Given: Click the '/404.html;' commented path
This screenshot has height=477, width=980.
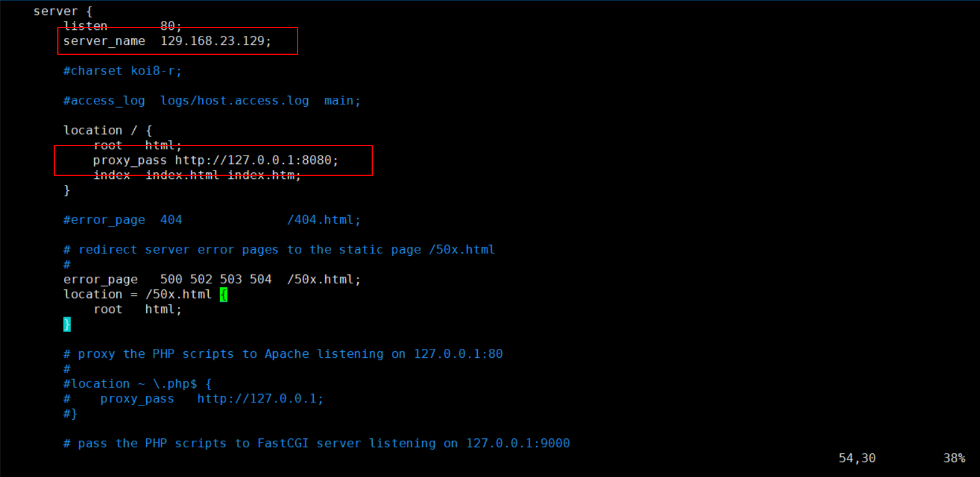Looking at the screenshot, I should click(324, 220).
